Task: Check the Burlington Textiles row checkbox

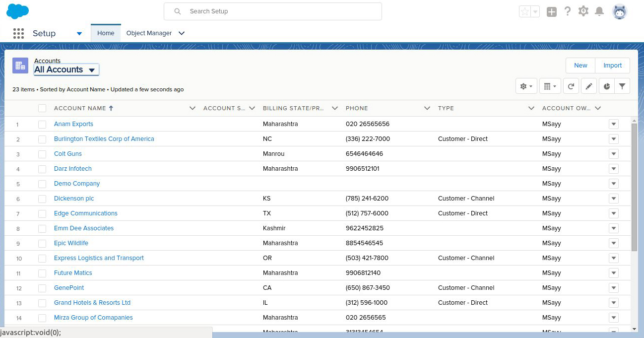Action: coord(42,139)
